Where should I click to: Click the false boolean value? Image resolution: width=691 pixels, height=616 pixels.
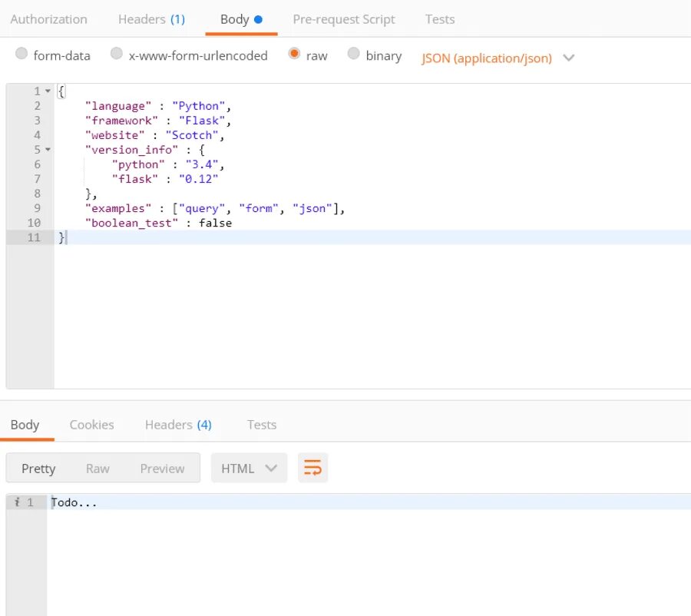click(216, 223)
